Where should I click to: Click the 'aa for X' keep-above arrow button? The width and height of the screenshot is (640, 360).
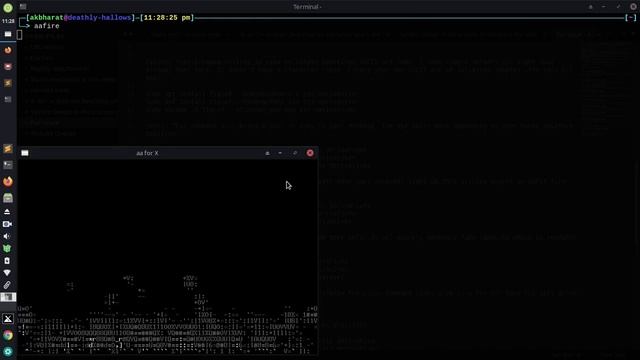(x=267, y=153)
